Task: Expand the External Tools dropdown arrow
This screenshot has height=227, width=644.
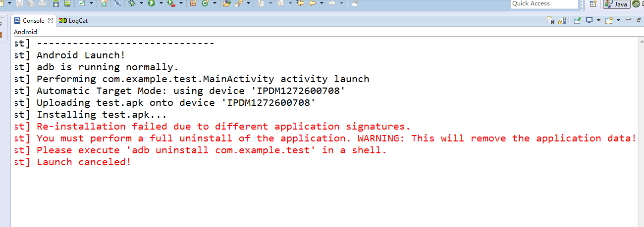Action: tap(181, 3)
